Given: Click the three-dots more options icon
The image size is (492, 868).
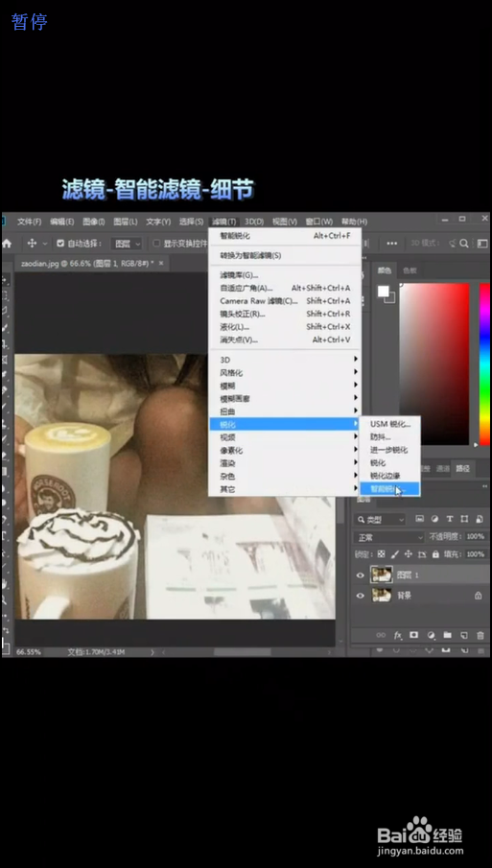Looking at the screenshot, I should click(392, 243).
